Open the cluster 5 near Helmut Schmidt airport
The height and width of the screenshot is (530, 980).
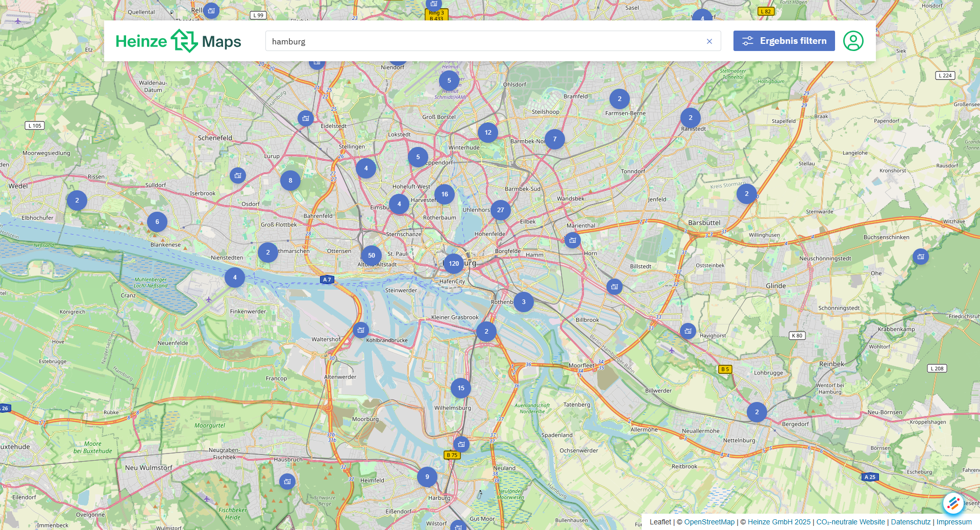pos(449,81)
